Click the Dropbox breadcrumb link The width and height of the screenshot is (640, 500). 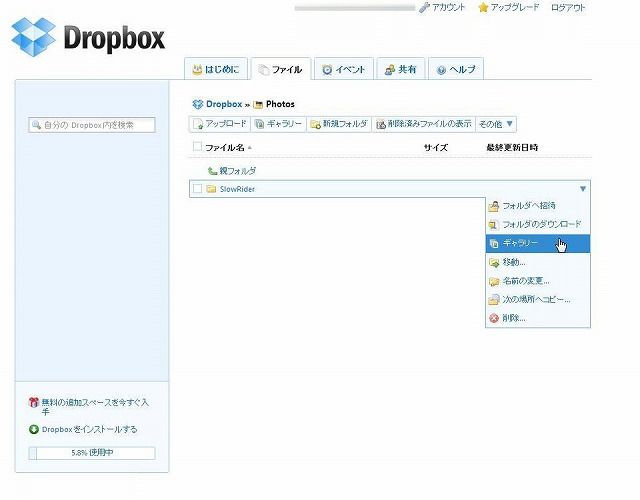pyautogui.click(x=224, y=104)
